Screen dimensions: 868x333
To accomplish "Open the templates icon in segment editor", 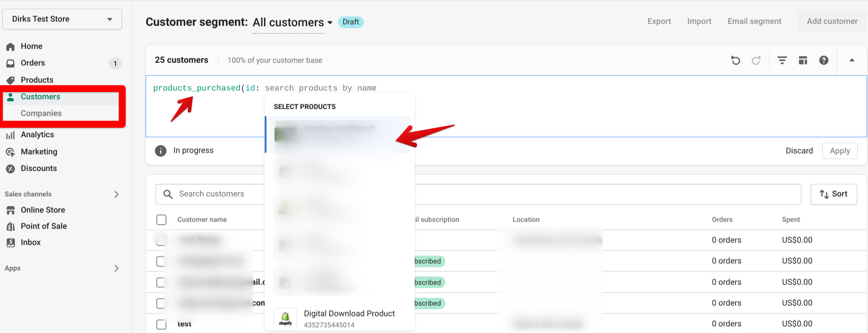I will (803, 61).
